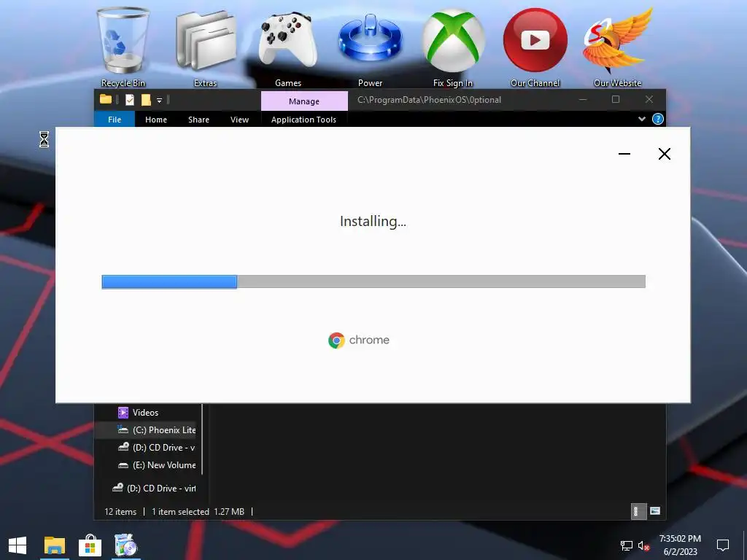The width and height of the screenshot is (747, 560).
Task: Open Explorer Help question mark icon
Action: (657, 119)
